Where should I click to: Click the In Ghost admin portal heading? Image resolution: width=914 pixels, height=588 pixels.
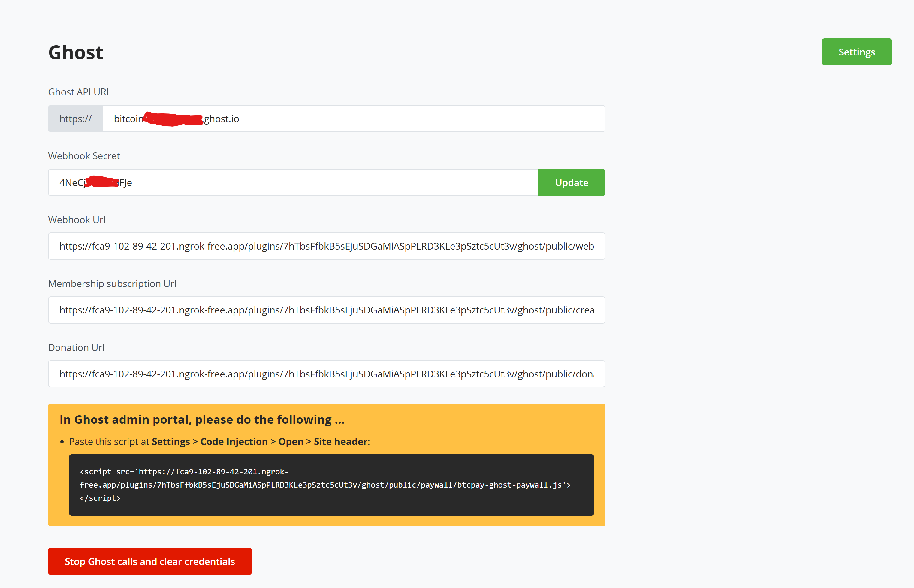coord(202,419)
